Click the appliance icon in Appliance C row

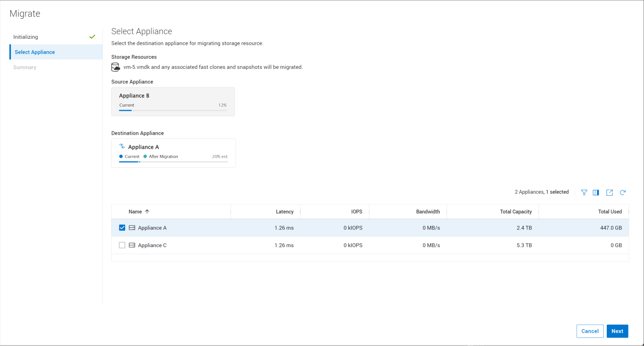click(x=132, y=245)
